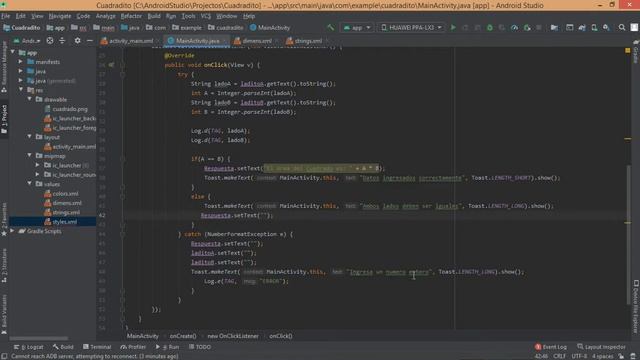The image size is (640, 360).
Task: Open Project panel gear settings icon
Action: pos(78,41)
